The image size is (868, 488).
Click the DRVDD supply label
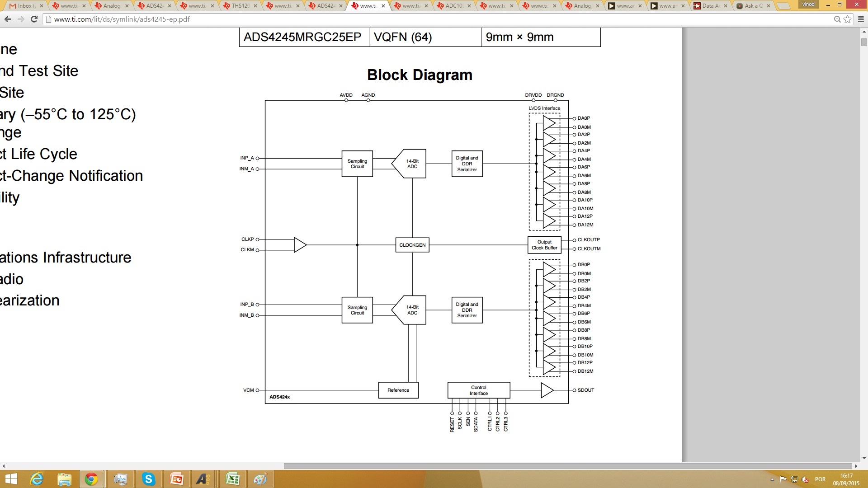click(x=533, y=95)
